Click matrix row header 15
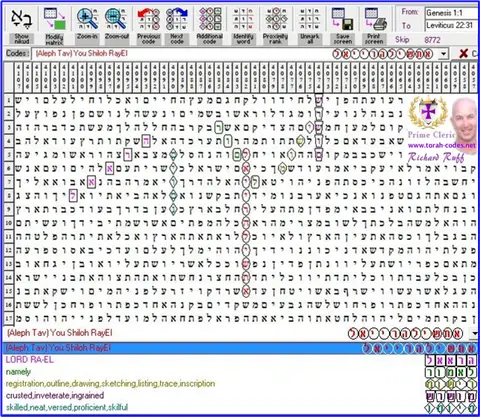 [x=9, y=291]
